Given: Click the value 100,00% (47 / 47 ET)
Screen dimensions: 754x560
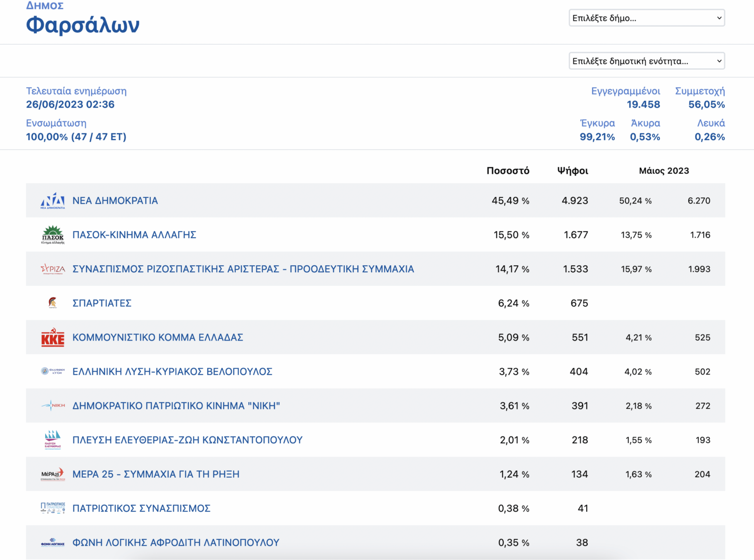Looking at the screenshot, I should (76, 137).
